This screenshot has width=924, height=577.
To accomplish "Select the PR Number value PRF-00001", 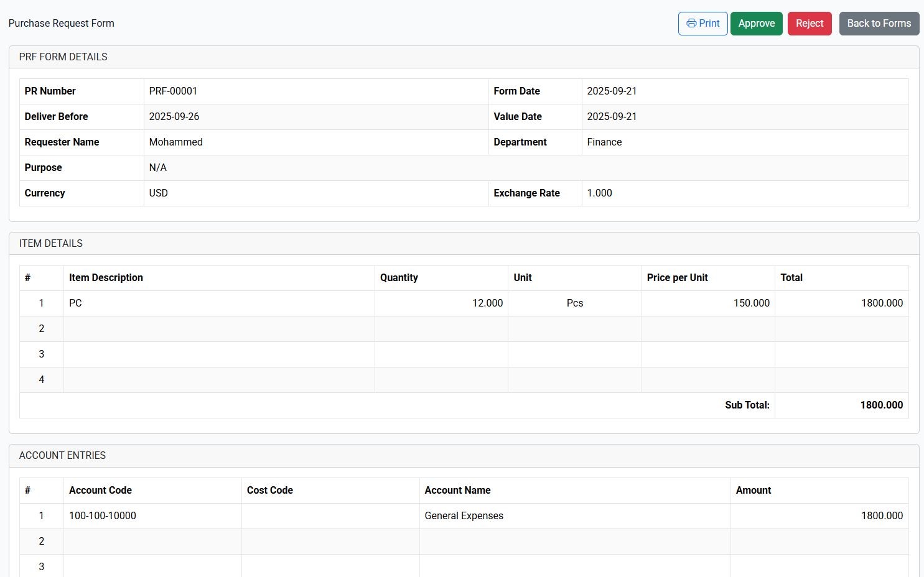I will pyautogui.click(x=173, y=91).
